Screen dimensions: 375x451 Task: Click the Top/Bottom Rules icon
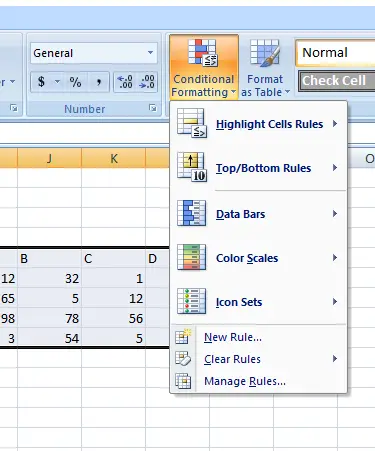(x=192, y=167)
